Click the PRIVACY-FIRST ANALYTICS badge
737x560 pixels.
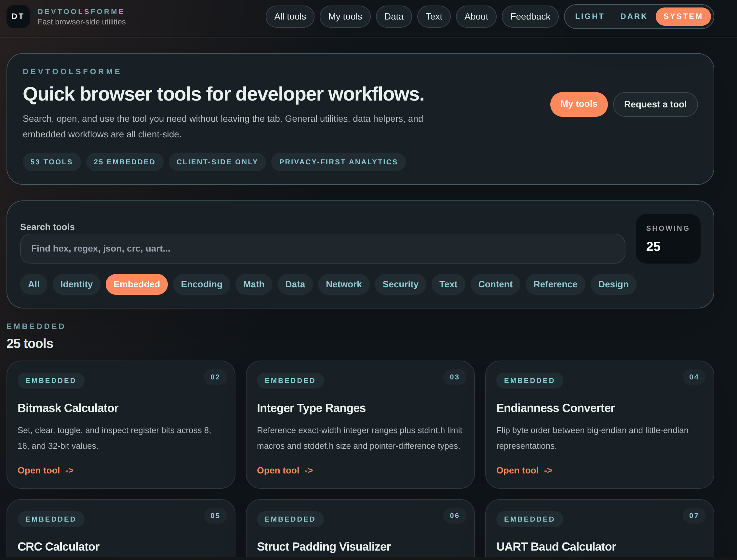point(338,162)
